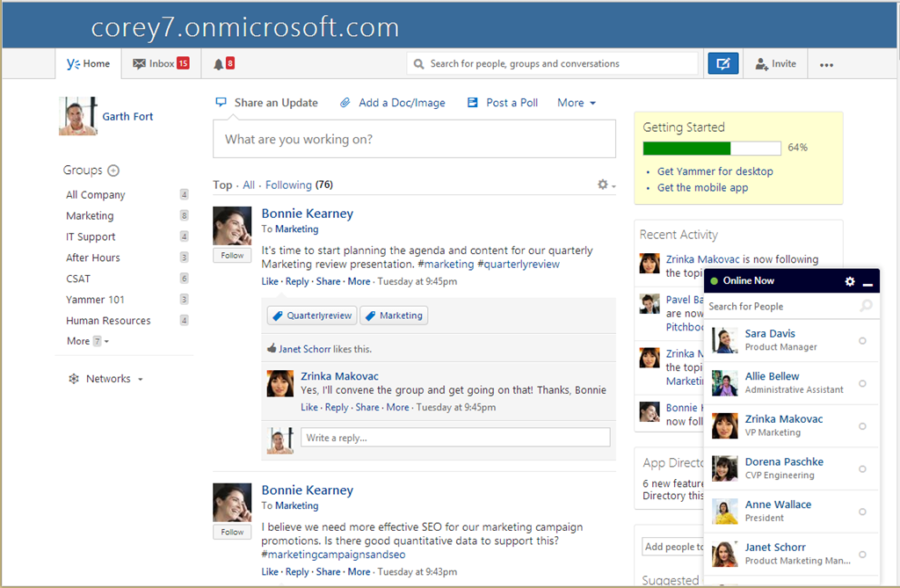Screen dimensions: 900x588
Task: Switch feed to Following tab
Action: tap(288, 185)
